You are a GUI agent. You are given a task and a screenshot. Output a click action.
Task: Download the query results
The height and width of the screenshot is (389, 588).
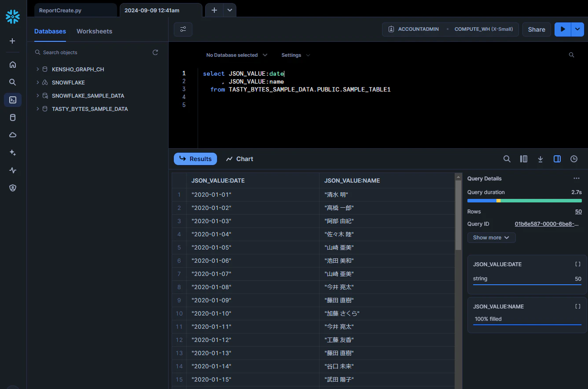click(540, 159)
